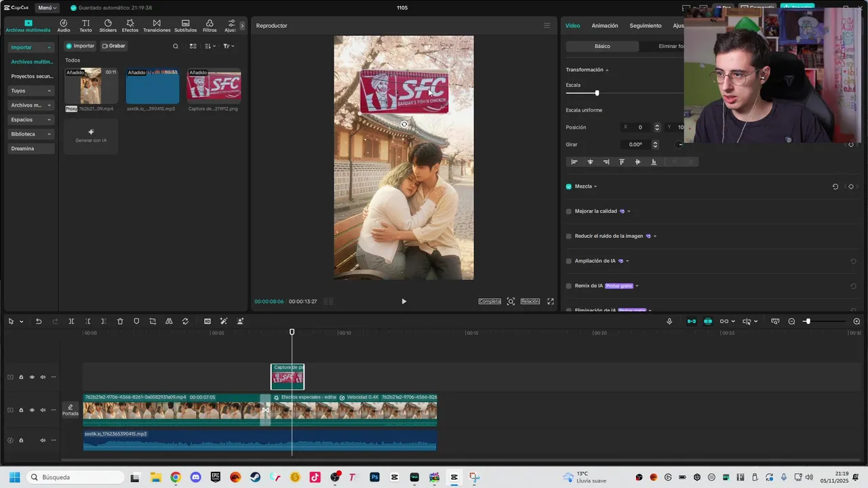Screen dimensions: 868x488
Task: Click the Relación aspect ratio button
Action: tap(530, 302)
